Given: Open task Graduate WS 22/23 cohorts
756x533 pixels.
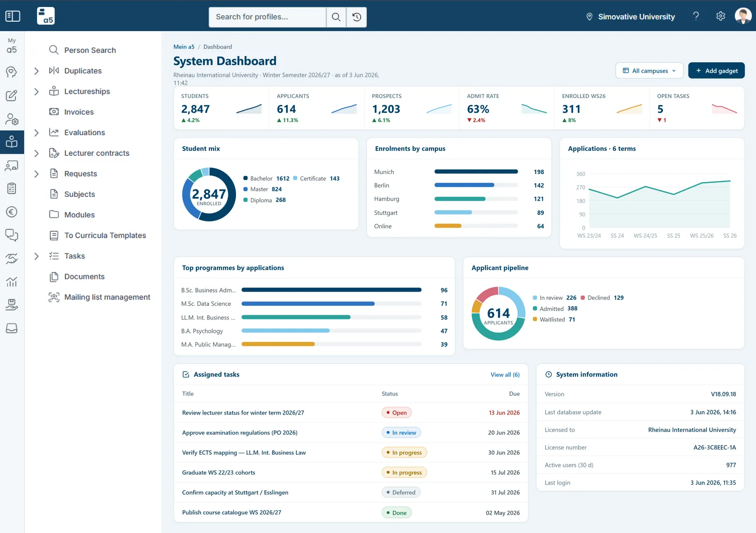Looking at the screenshot, I should 219,473.
